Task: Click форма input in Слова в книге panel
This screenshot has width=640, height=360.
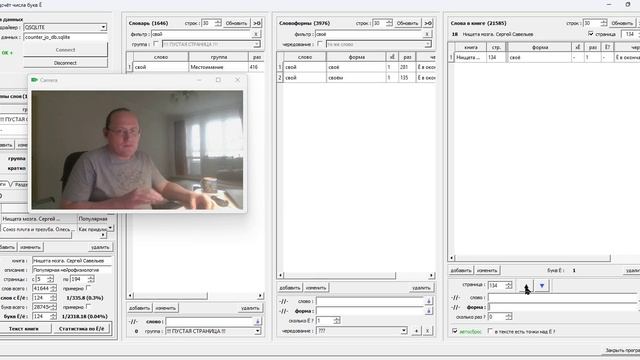Action: (x=563, y=307)
